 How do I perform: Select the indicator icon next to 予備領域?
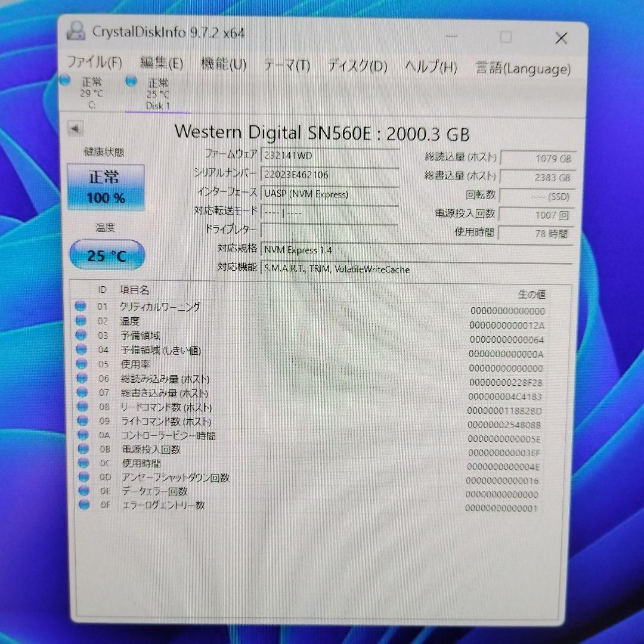81,335
